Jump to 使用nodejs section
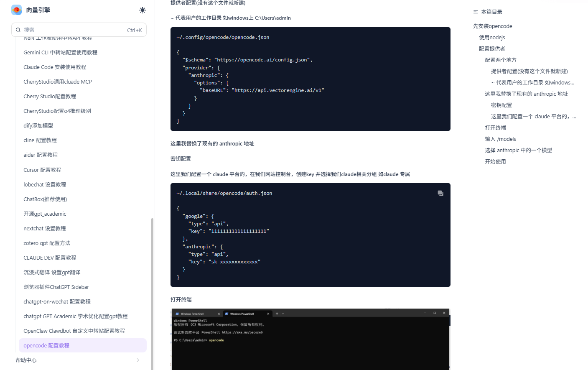Viewport: 588px width, 370px height. coord(492,37)
